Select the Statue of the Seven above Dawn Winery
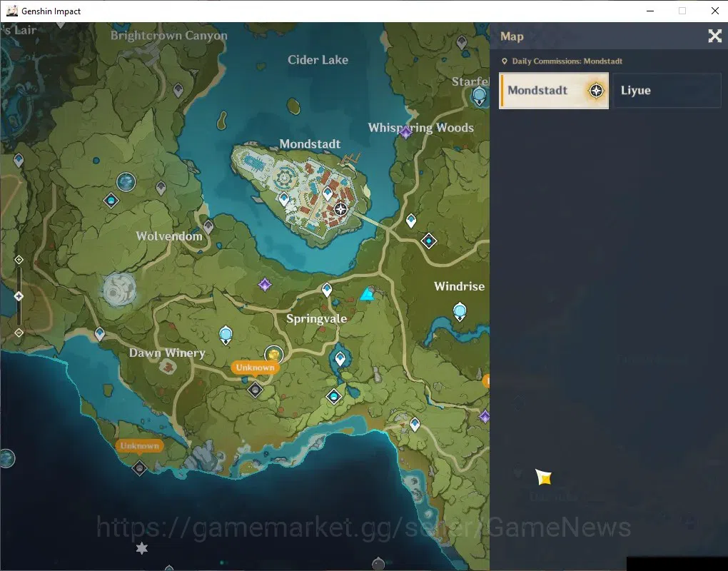This screenshot has width=728, height=571. pos(226,335)
